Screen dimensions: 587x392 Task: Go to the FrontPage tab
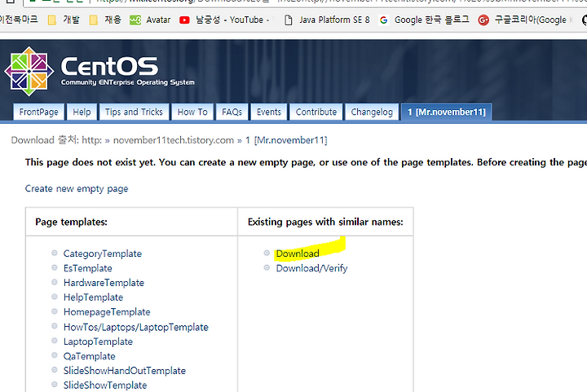point(38,112)
